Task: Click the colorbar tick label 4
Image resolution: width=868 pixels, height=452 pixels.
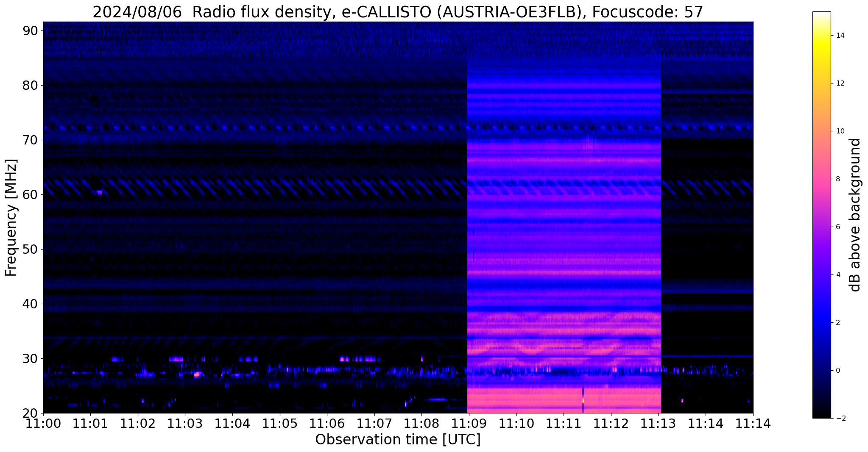Action: pos(838,275)
